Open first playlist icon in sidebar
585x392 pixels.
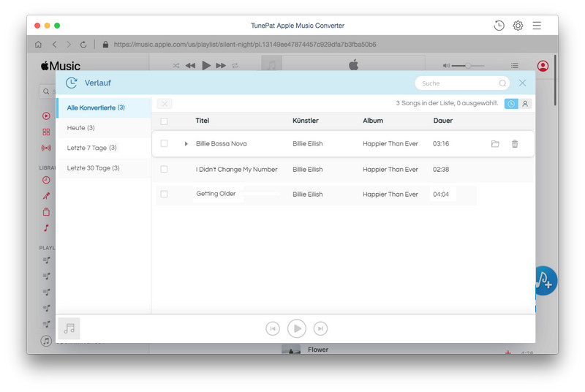[46, 260]
